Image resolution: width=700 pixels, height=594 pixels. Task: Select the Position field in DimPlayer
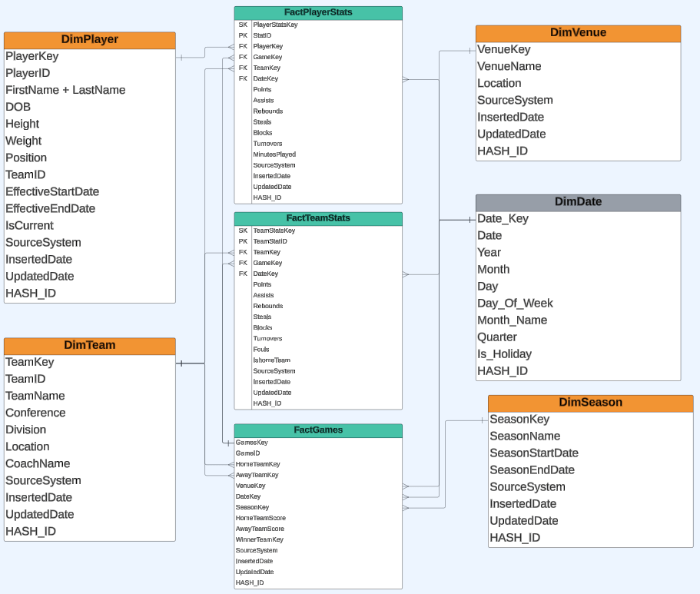pos(90,158)
